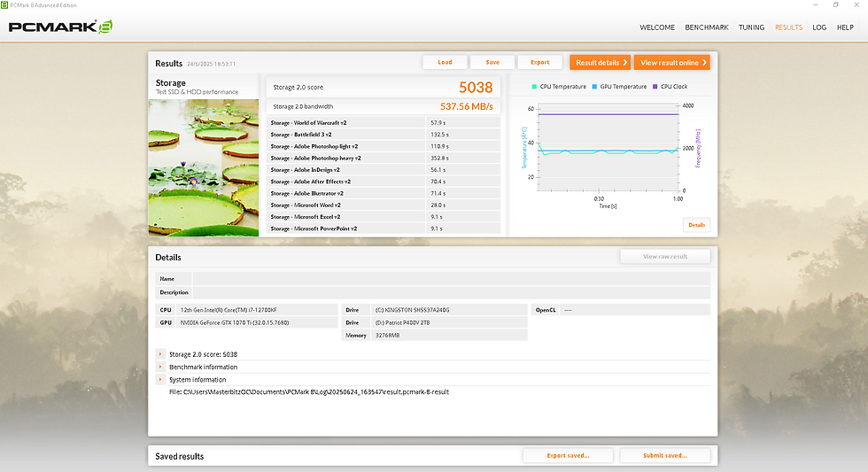Open the WELCOME tab

tap(657, 27)
